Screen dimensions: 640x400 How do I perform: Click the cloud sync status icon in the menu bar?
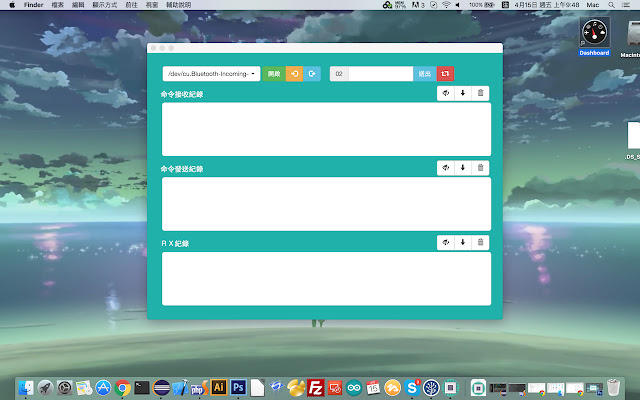tap(387, 5)
